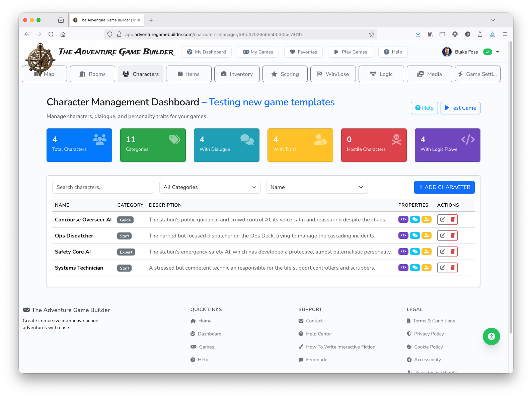Click the browser home icon

pyautogui.click(x=63, y=34)
